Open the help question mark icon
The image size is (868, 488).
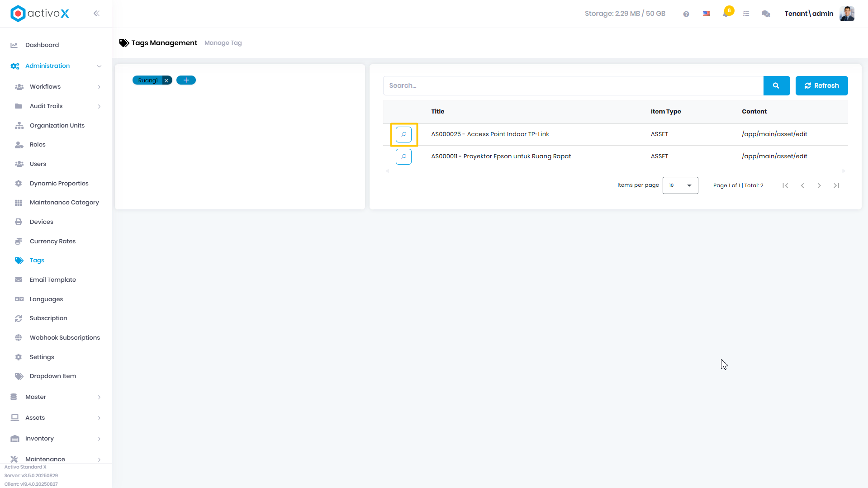click(686, 14)
